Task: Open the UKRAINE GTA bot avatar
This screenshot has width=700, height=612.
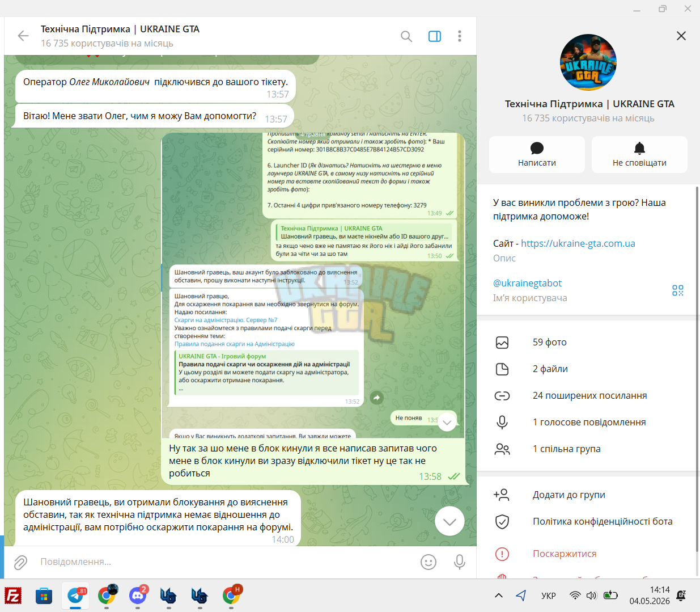Action: 588,62
